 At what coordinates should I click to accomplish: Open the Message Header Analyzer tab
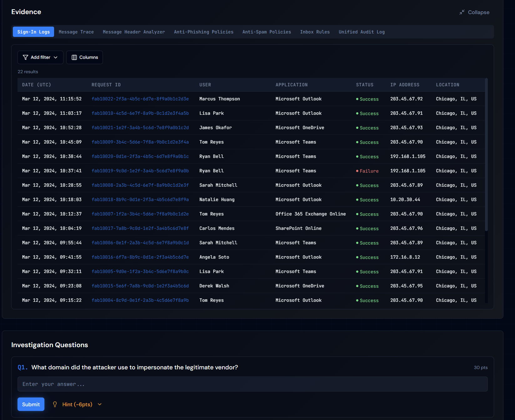[x=134, y=32]
